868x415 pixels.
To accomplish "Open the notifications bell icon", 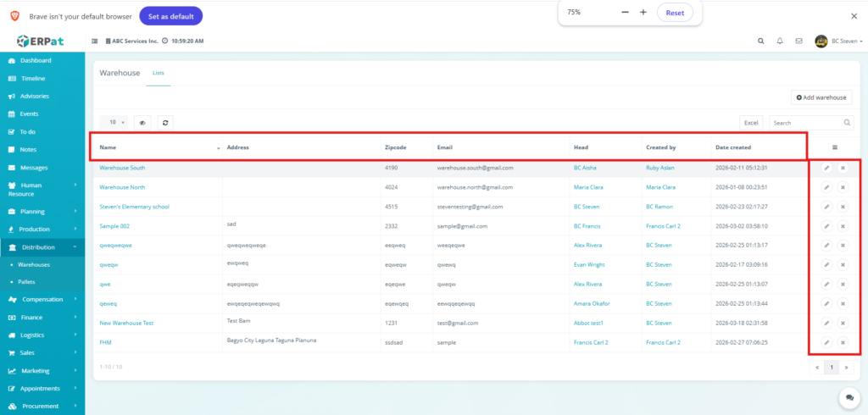I will click(779, 41).
